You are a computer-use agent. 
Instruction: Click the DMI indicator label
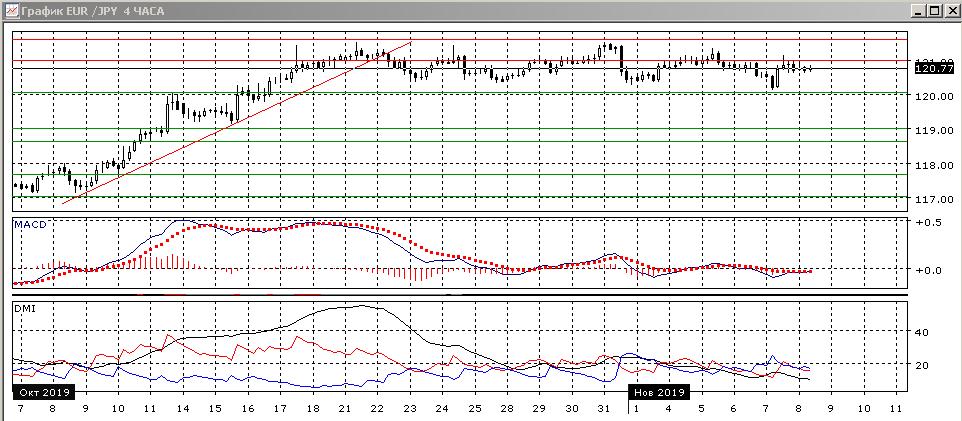(x=25, y=310)
